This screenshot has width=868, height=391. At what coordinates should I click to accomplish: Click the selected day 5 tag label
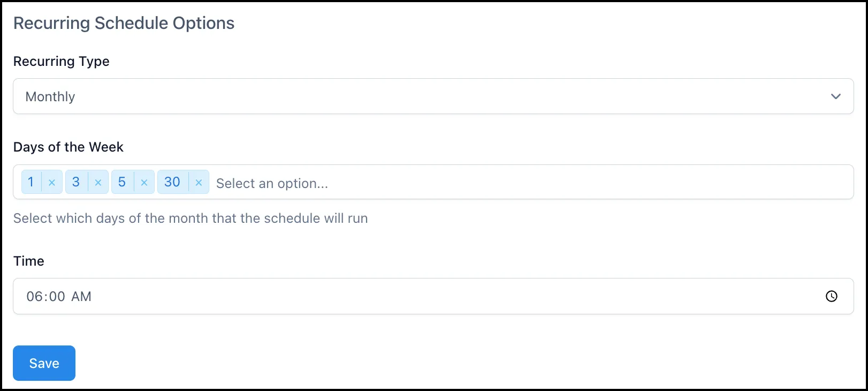tap(122, 182)
